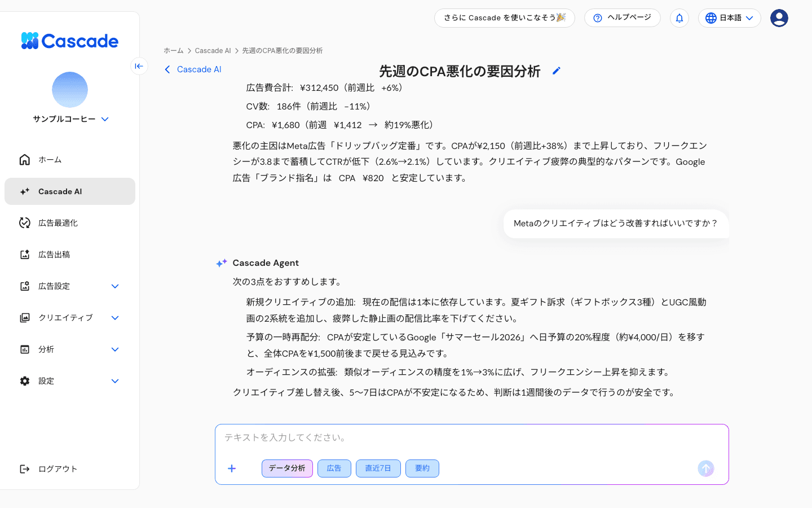Select Cascade AI in the sidebar

70,191
